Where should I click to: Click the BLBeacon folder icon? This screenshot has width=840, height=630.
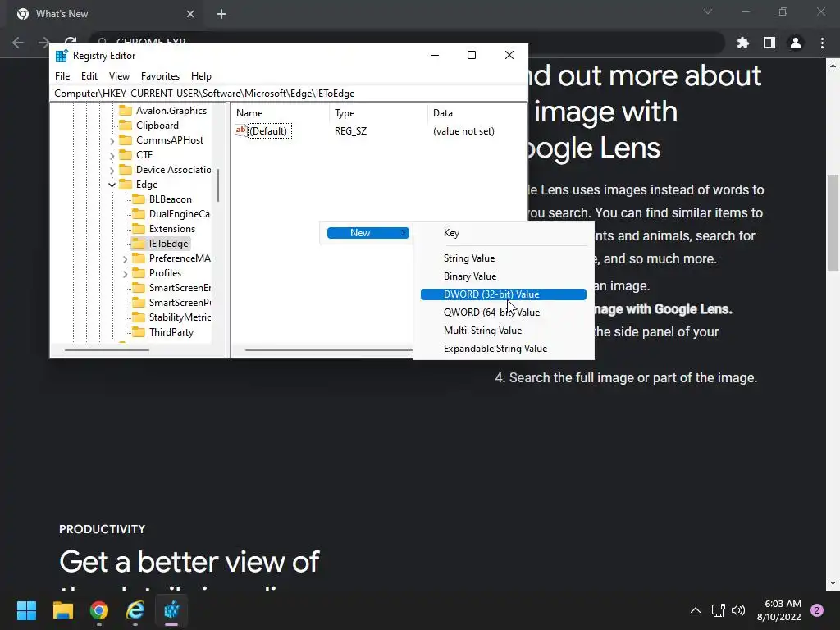coord(138,199)
